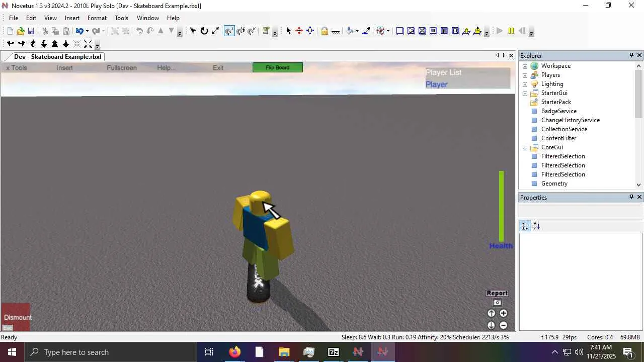Viewport: 644px width, 362px height.
Task: Open a file with the folder icon
Action: [21, 31]
